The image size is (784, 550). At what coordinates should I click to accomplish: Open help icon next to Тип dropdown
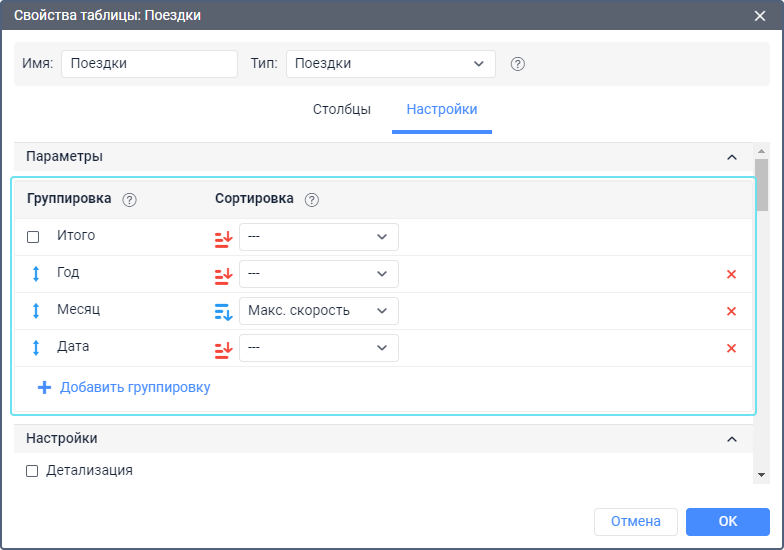(x=517, y=64)
